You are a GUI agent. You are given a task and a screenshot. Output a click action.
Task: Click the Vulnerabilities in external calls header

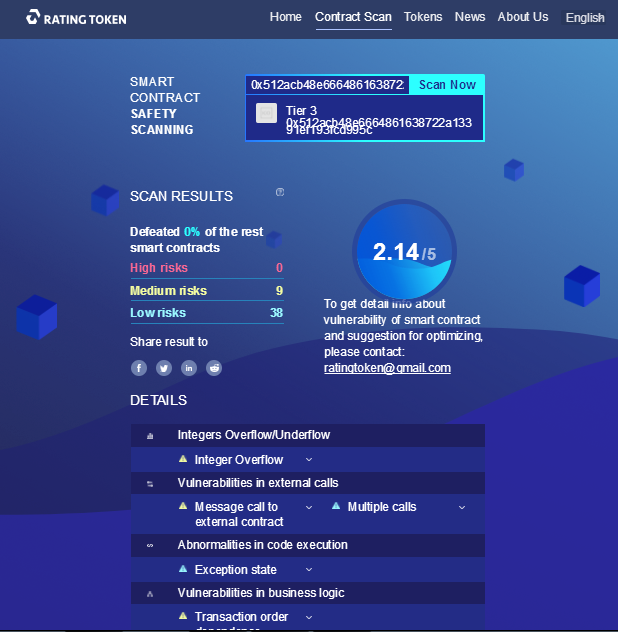pos(308,483)
